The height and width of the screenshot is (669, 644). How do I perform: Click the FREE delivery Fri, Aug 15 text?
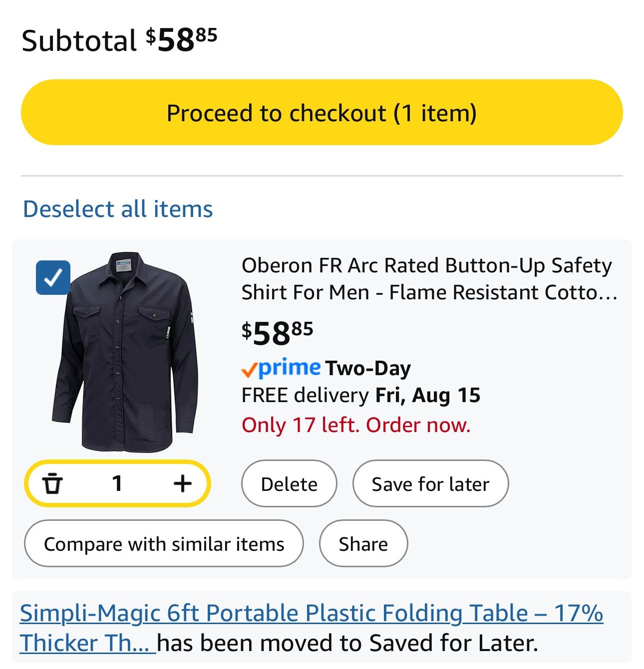[360, 395]
